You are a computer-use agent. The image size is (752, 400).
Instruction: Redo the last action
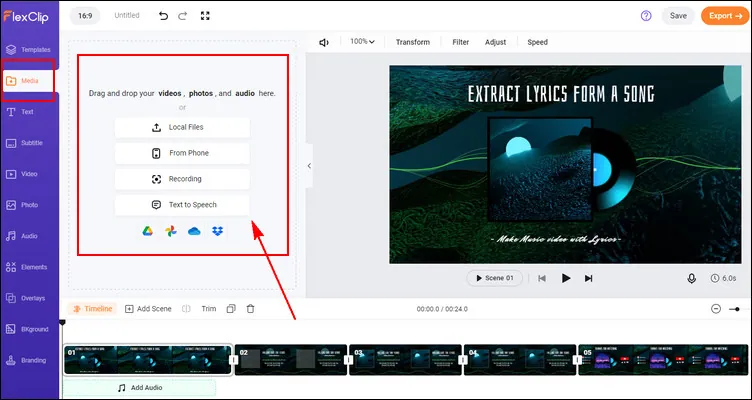tap(183, 16)
